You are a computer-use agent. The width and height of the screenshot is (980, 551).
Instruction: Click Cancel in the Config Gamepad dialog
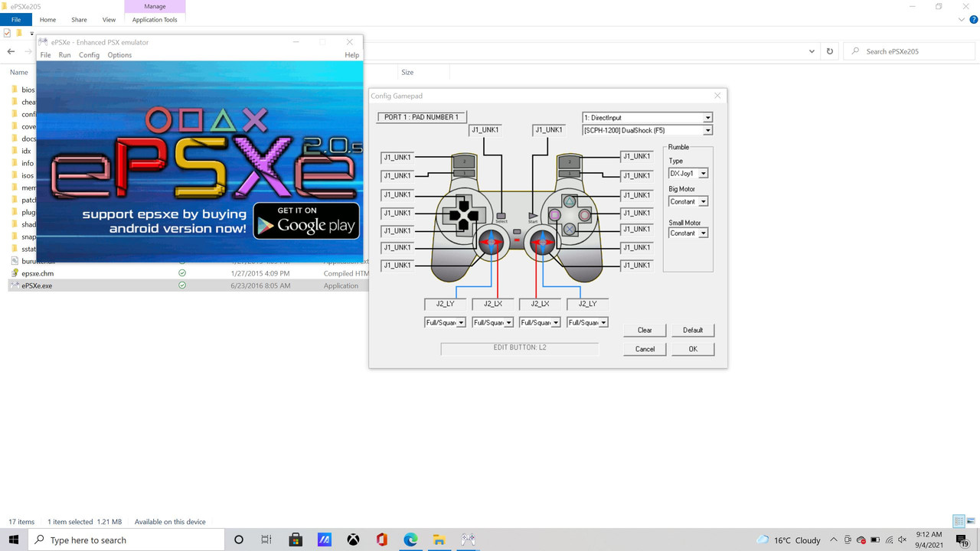click(645, 349)
